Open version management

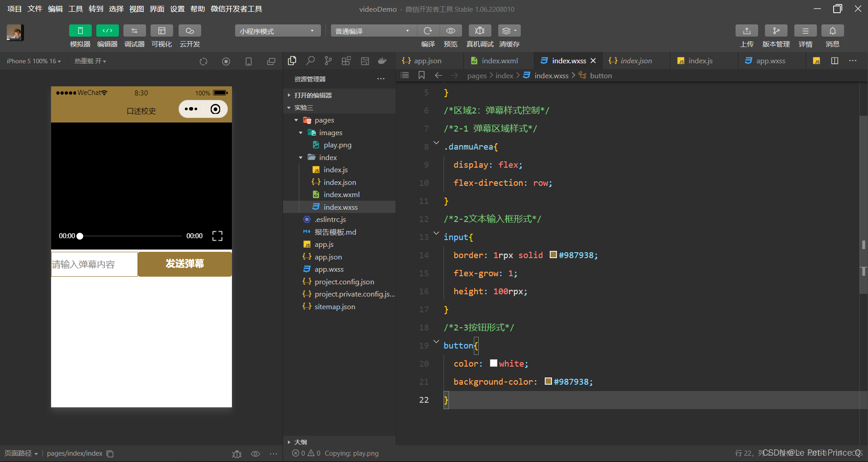776,31
